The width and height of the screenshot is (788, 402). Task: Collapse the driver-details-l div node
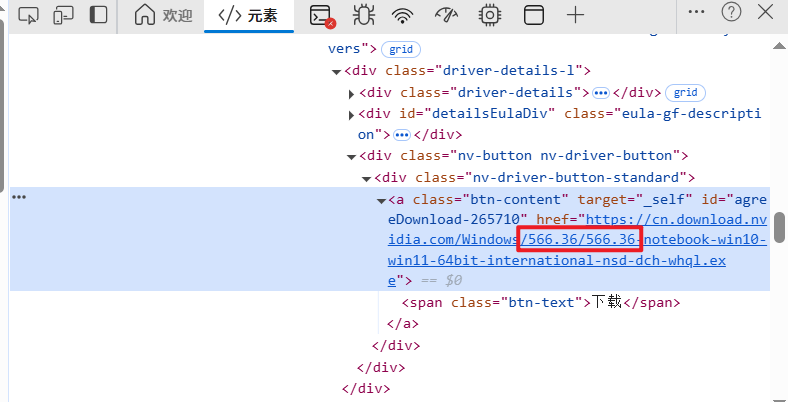point(337,71)
